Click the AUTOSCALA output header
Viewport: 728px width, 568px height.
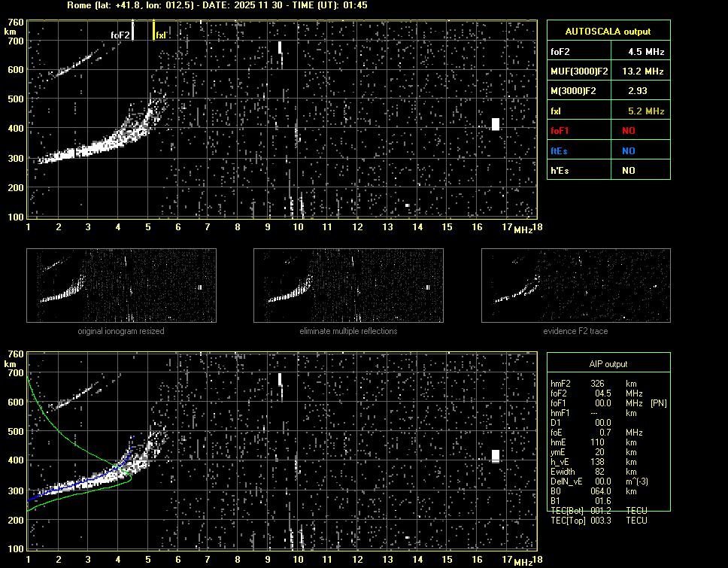click(608, 32)
